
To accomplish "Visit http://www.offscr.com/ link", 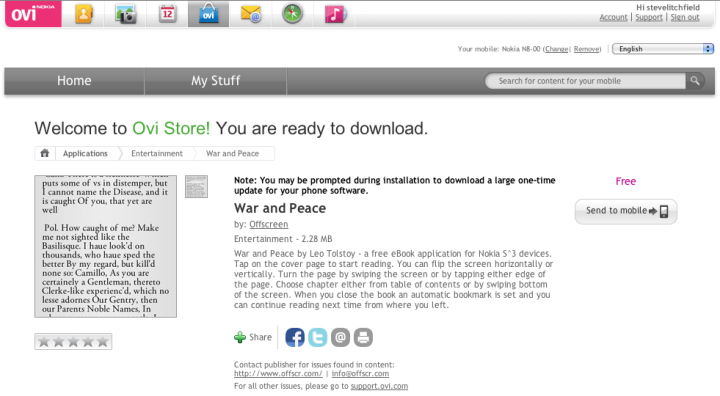I will click(x=278, y=373).
